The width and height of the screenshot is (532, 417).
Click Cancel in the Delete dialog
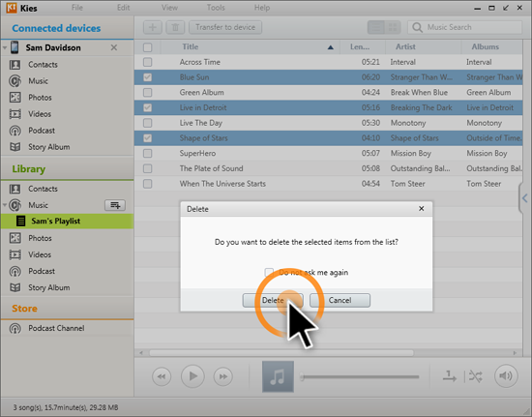point(340,300)
